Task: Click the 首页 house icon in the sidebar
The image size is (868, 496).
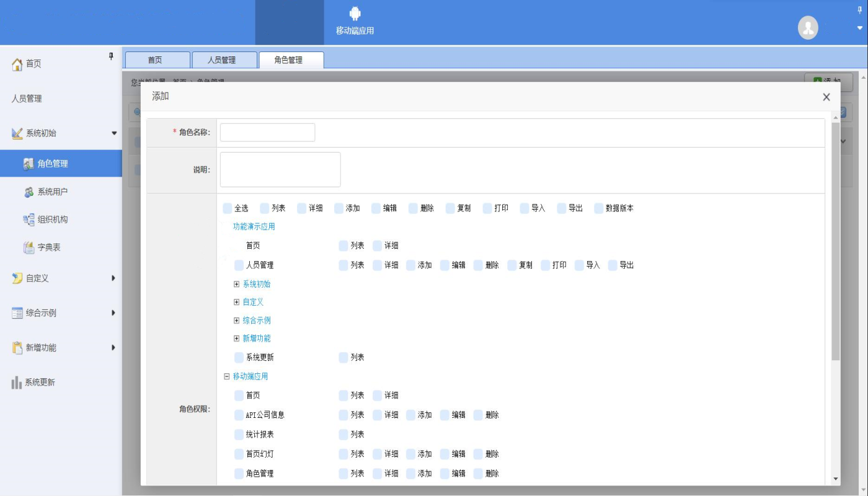Action: 17,64
